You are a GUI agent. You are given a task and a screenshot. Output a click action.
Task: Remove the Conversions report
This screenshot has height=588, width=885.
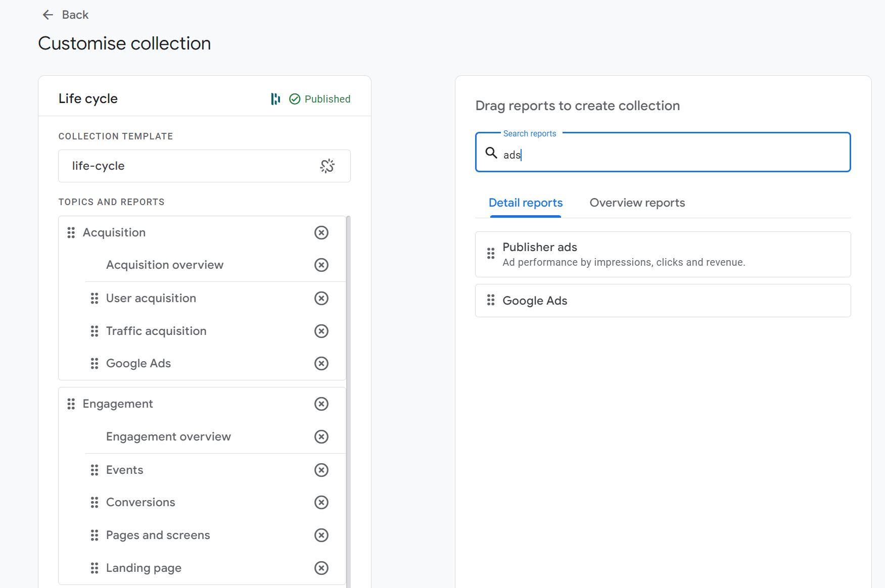[321, 502]
